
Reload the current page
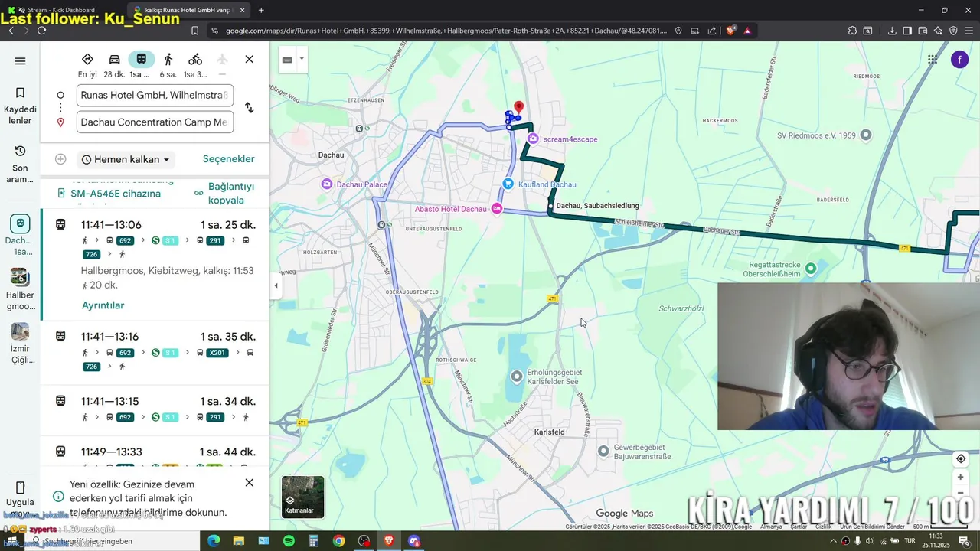tap(41, 31)
